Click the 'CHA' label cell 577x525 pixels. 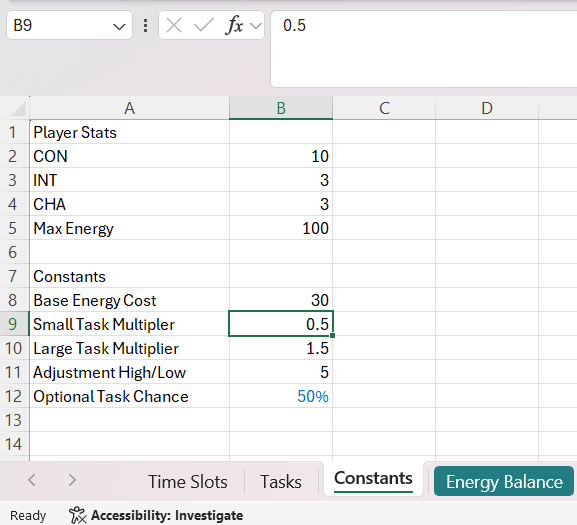(x=130, y=204)
